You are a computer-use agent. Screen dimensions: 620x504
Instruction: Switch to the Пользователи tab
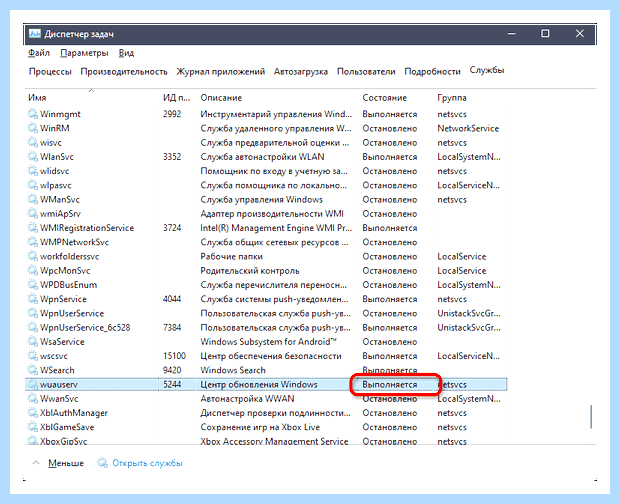click(366, 72)
